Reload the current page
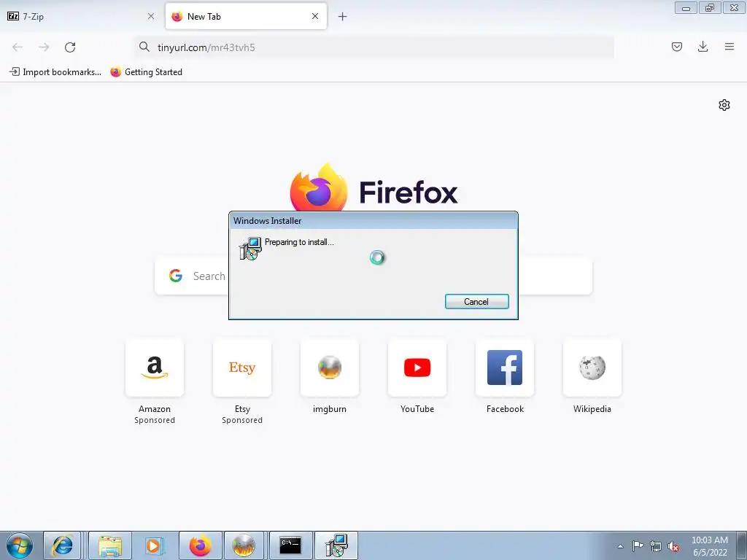The height and width of the screenshot is (560, 747). tap(70, 47)
